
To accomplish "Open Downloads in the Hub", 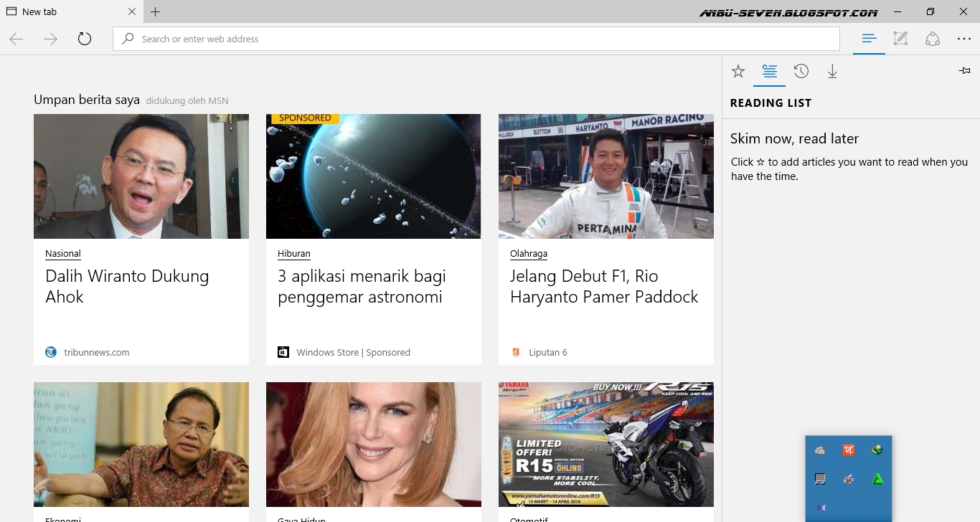I will coord(832,71).
